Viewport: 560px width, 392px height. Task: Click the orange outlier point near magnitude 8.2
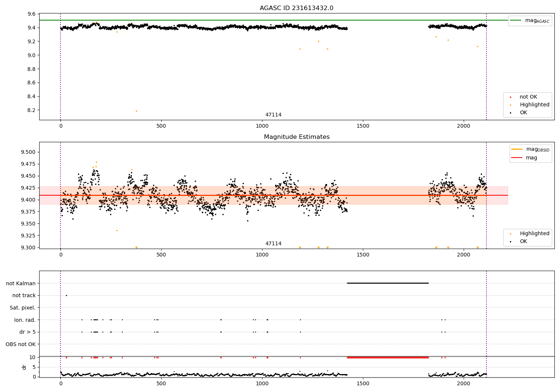pyautogui.click(x=136, y=111)
